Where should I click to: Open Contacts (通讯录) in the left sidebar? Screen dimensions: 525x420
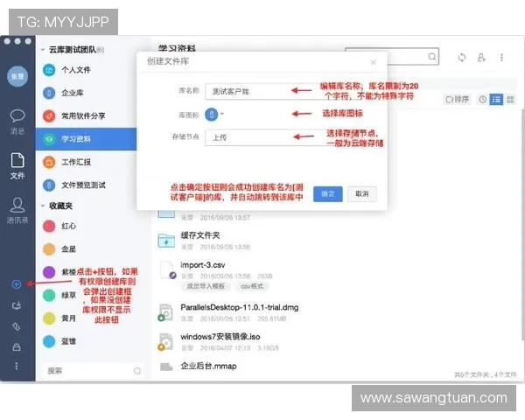17,211
